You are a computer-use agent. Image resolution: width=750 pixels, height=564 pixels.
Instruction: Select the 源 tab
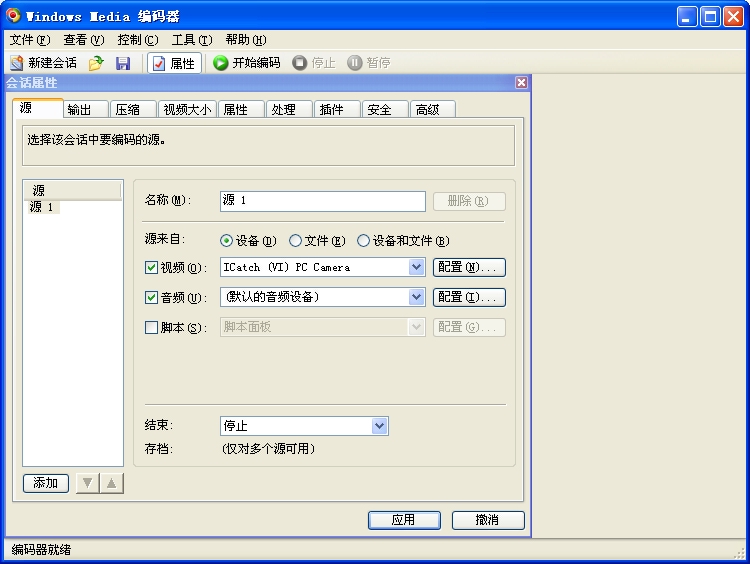click(38, 108)
